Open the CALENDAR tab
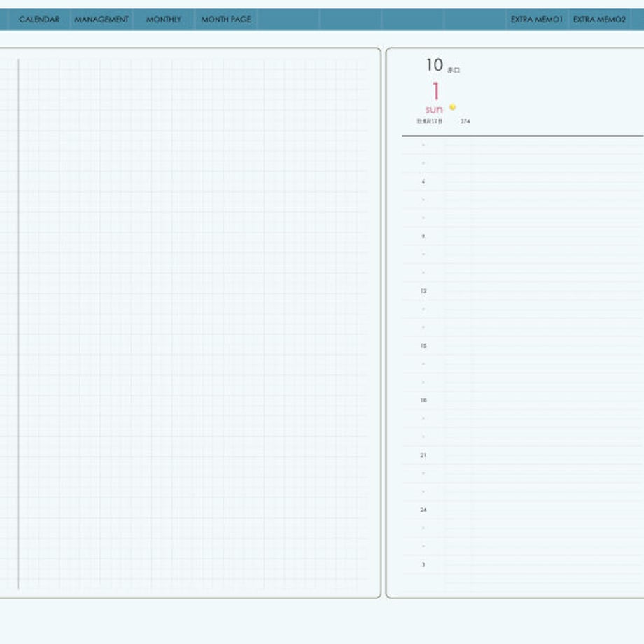644x644 pixels. coord(39,20)
